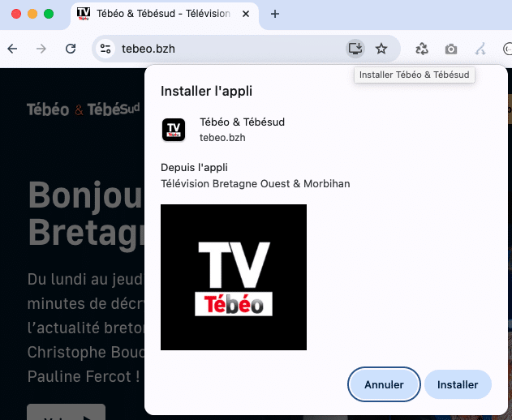Go back to the previous page
512x420 pixels.
click(12, 49)
